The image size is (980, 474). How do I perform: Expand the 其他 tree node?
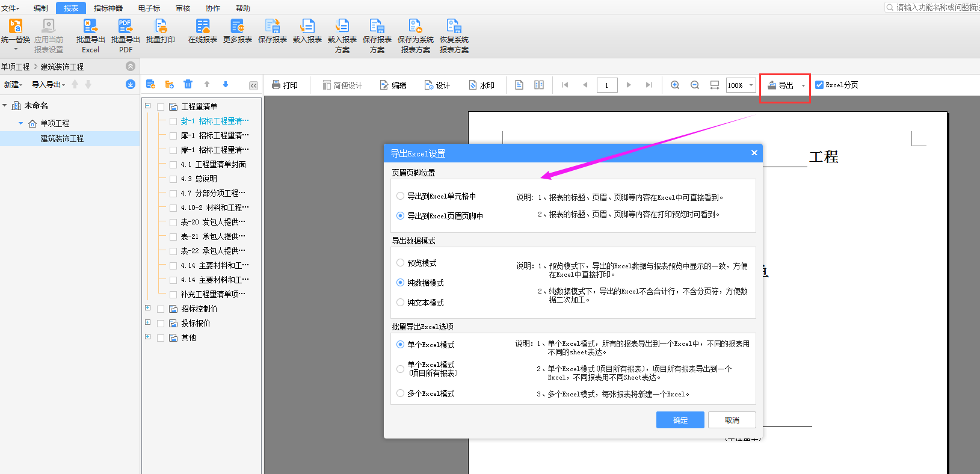pos(148,337)
